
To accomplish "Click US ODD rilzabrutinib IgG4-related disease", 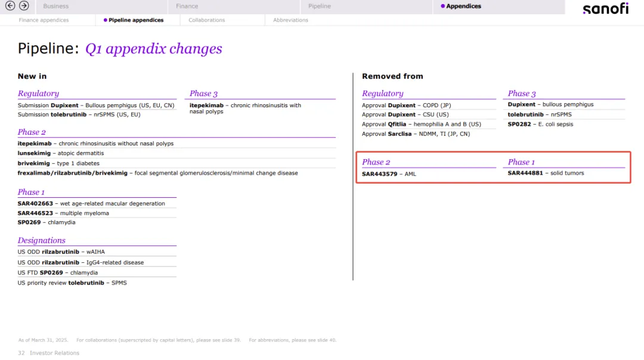I will tap(80, 263).
